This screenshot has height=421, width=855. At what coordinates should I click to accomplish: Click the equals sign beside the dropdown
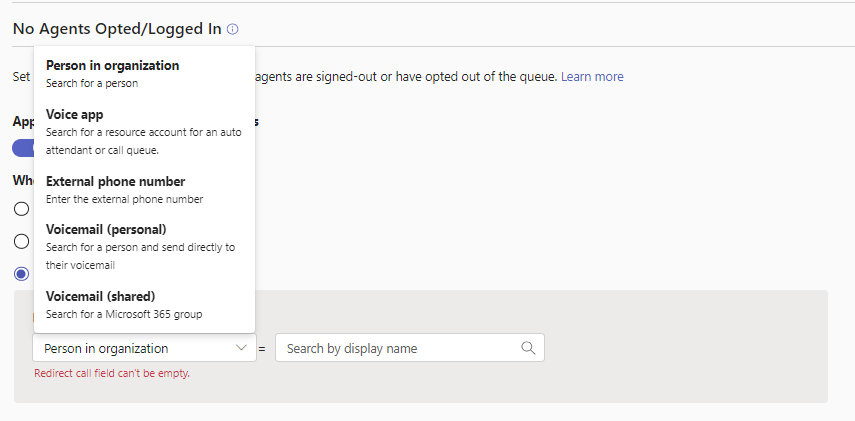(x=262, y=349)
